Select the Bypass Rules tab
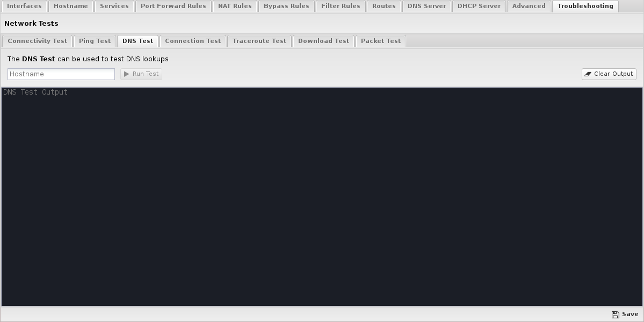This screenshot has width=644, height=322. tap(286, 6)
